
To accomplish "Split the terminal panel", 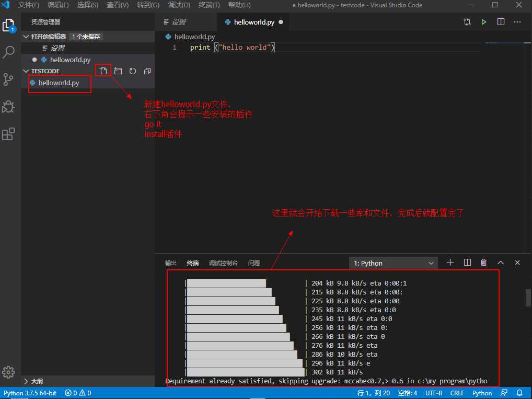I will pyautogui.click(x=467, y=263).
